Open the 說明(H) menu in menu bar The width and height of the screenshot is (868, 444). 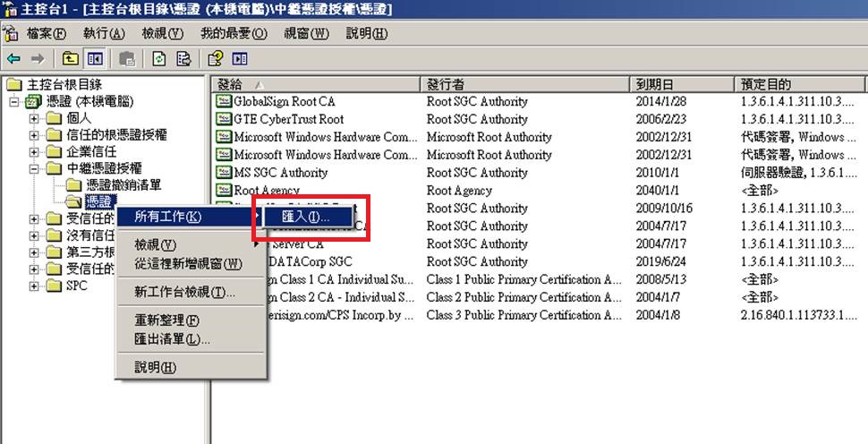367,33
